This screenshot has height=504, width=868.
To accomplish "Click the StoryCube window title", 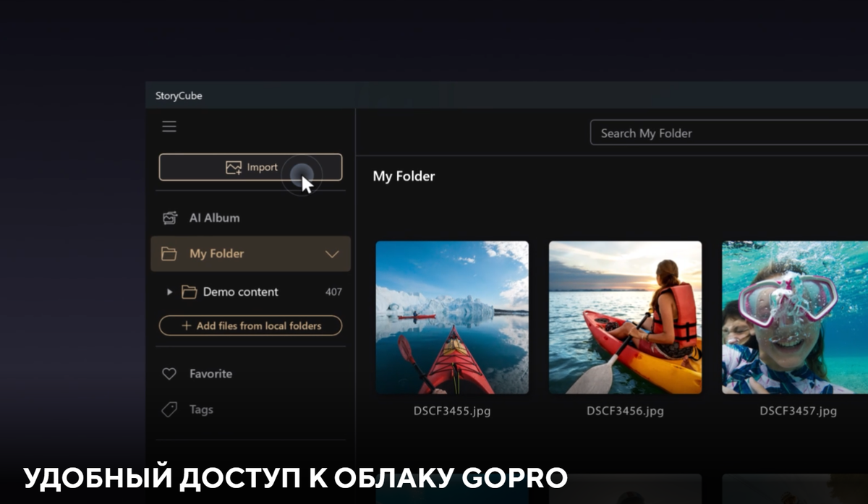I will pos(179,95).
